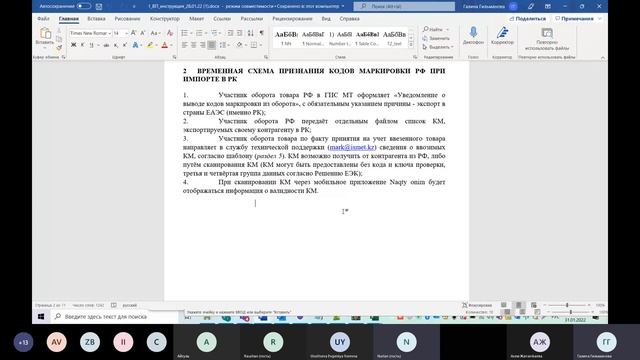Viewport: 640px width, 360px height.
Task: Click the language indicator 'русский' in status bar
Action: pos(130,305)
